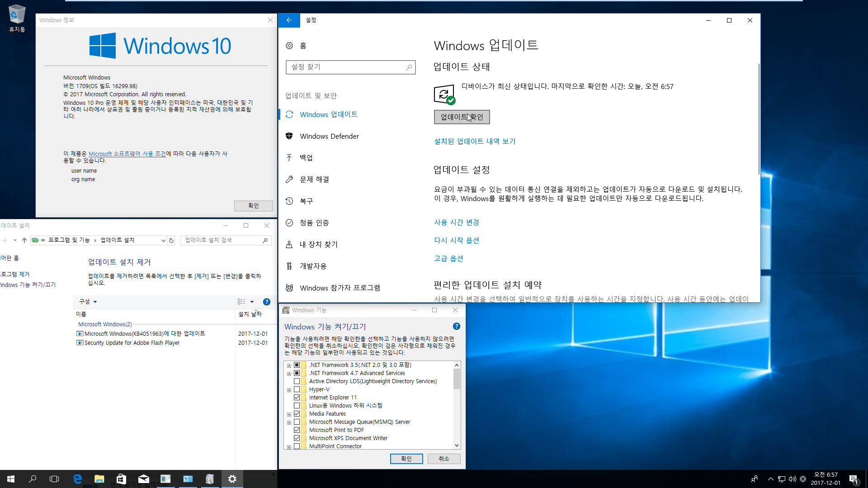This screenshot has width=868, height=488.
Task: Select Windows 업데이트 in Settings sidebar
Action: click(329, 114)
